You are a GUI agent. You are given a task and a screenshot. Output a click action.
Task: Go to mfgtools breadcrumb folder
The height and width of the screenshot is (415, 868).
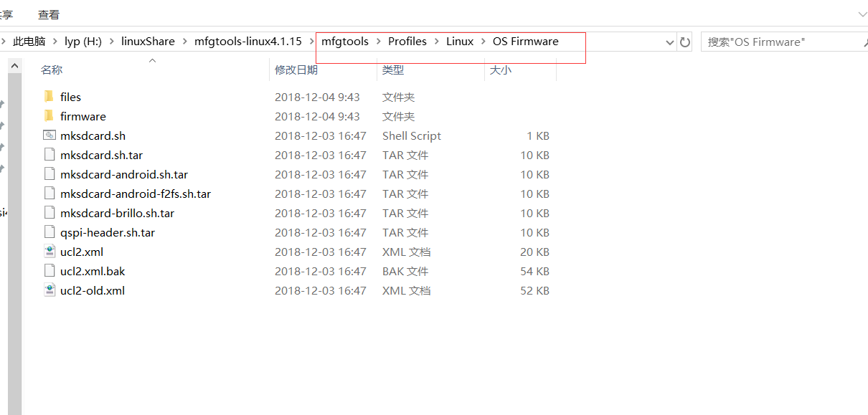[x=345, y=42]
